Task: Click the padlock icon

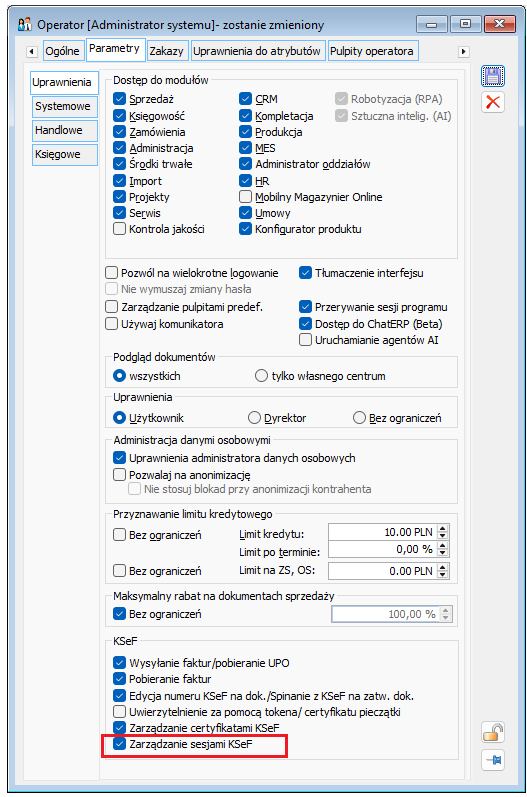Action: [x=492, y=733]
